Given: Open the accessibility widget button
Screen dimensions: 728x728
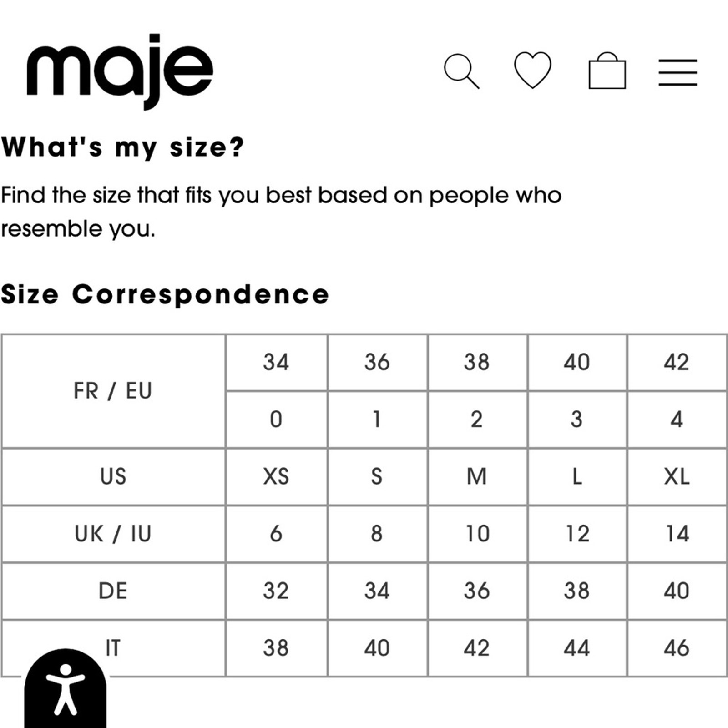Looking at the screenshot, I should pyautogui.click(x=66, y=688).
